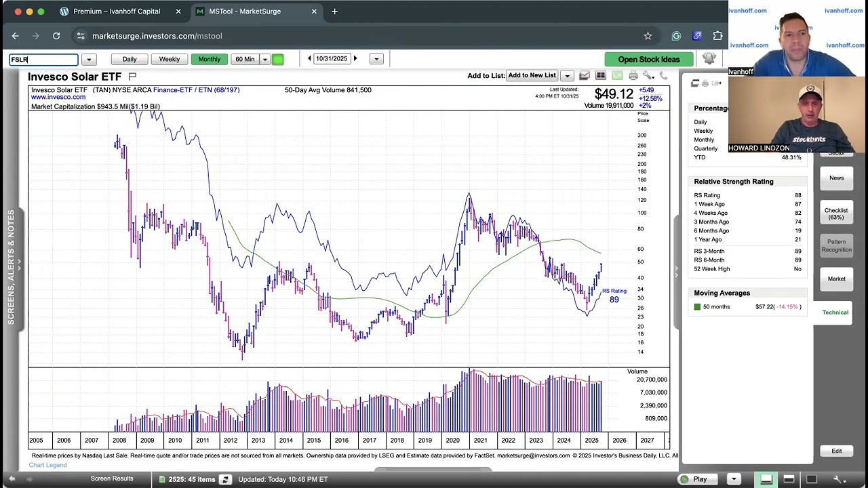Open the News side tab

(836, 178)
